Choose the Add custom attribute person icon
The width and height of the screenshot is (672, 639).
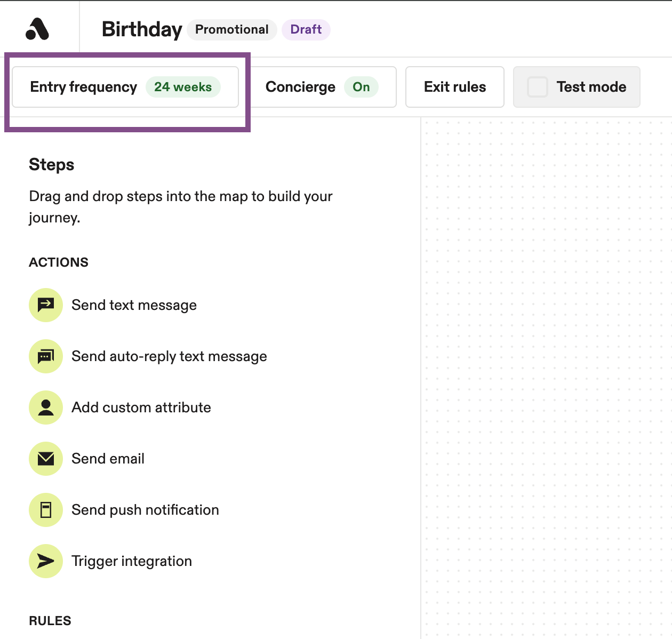pyautogui.click(x=46, y=408)
